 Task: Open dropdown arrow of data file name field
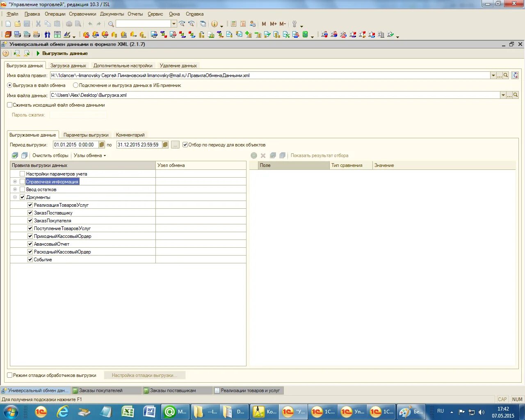pos(503,95)
